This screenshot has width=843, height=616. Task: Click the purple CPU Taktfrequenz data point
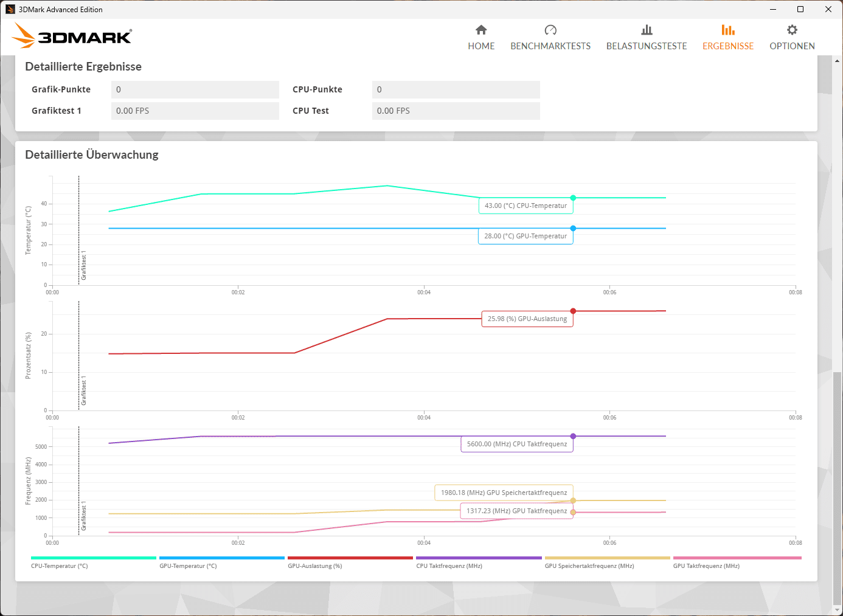573,436
